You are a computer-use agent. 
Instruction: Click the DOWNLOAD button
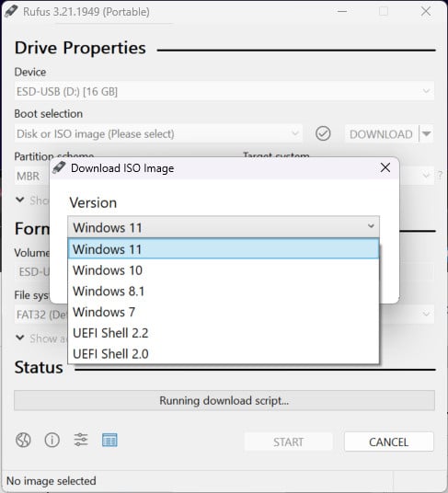coord(382,134)
